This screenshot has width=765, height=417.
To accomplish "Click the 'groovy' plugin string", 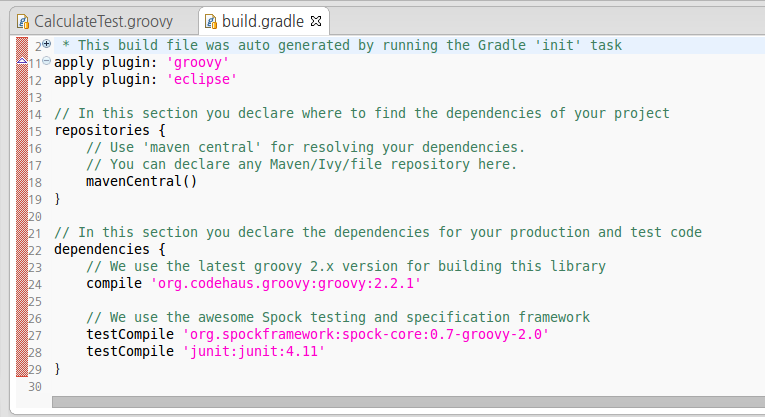I will tap(198, 62).
